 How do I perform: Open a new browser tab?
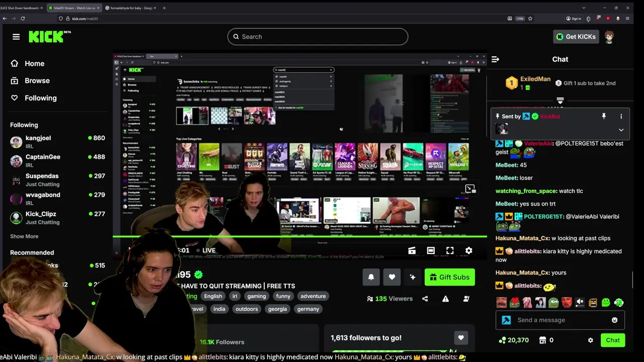[x=164, y=8]
